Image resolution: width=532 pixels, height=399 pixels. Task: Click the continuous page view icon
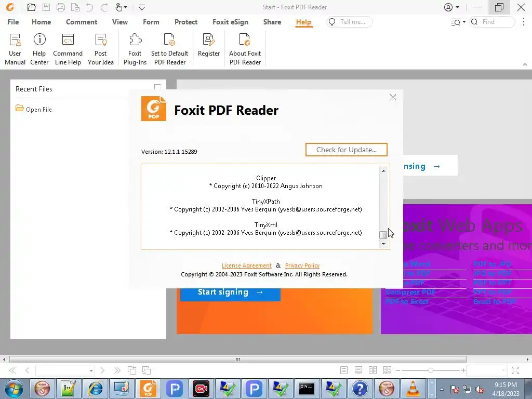358,370
